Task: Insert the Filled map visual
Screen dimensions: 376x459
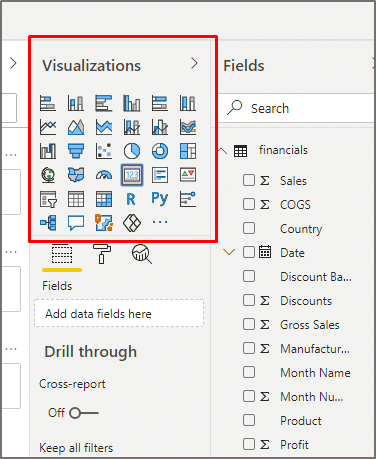Action: (76, 175)
